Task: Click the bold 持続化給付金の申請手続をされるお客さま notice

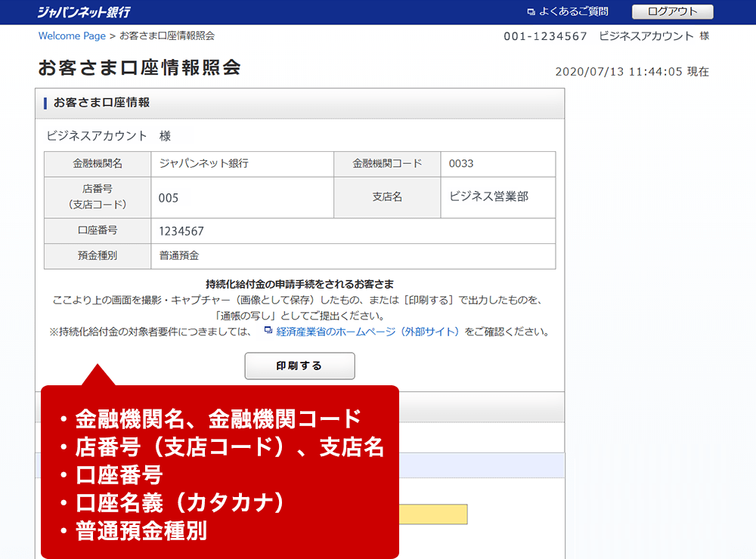Action: [x=299, y=284]
